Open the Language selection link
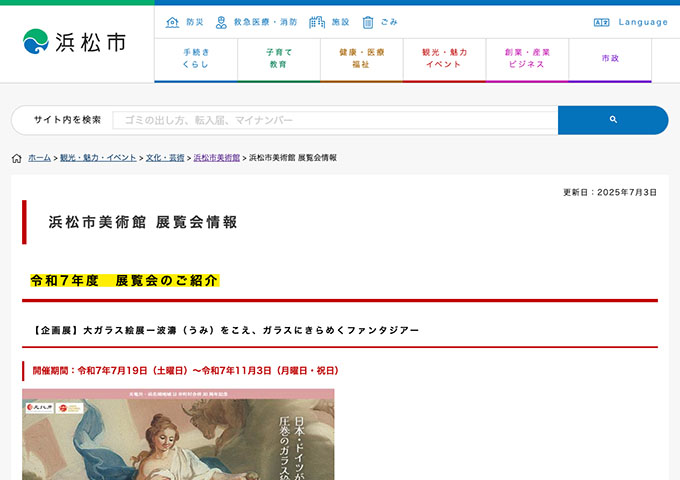 pyautogui.click(x=643, y=22)
